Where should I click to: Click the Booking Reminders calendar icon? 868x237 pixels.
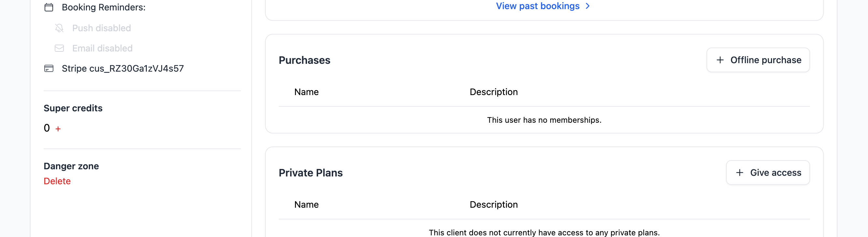tap(49, 7)
